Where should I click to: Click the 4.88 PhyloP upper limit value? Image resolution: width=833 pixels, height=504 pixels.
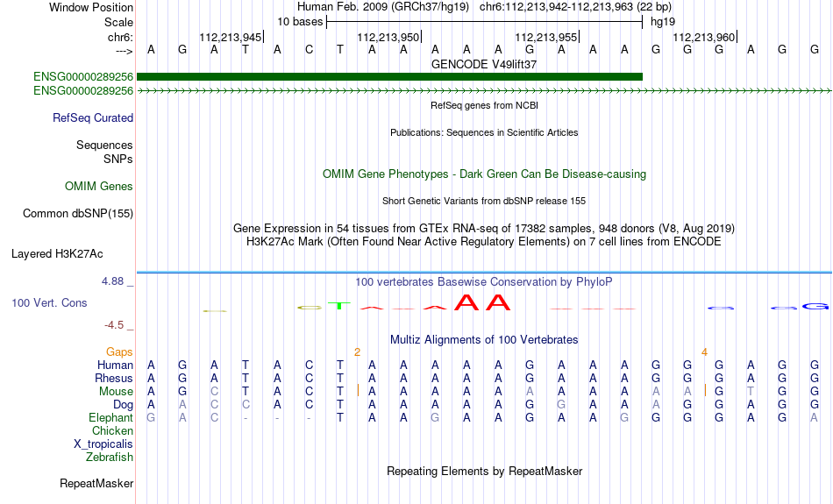point(112,281)
